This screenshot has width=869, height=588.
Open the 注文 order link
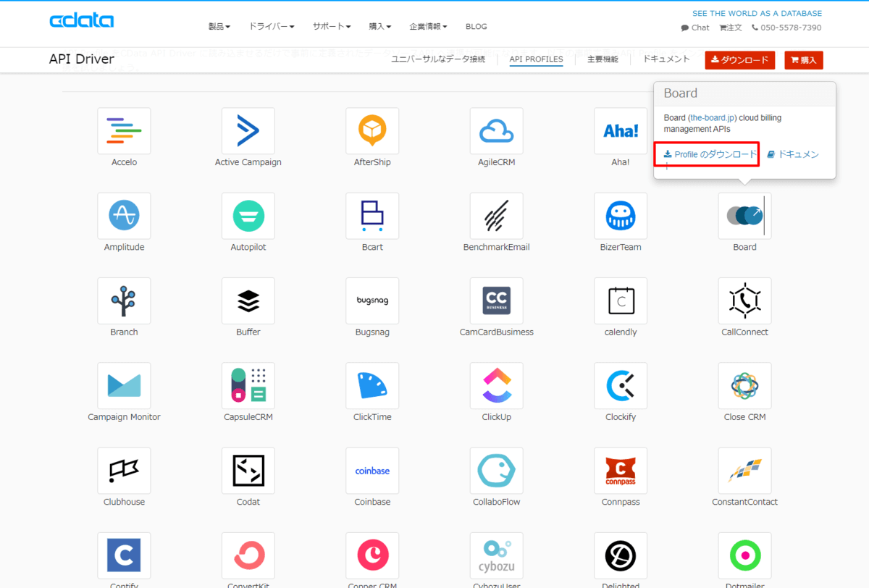tap(731, 28)
